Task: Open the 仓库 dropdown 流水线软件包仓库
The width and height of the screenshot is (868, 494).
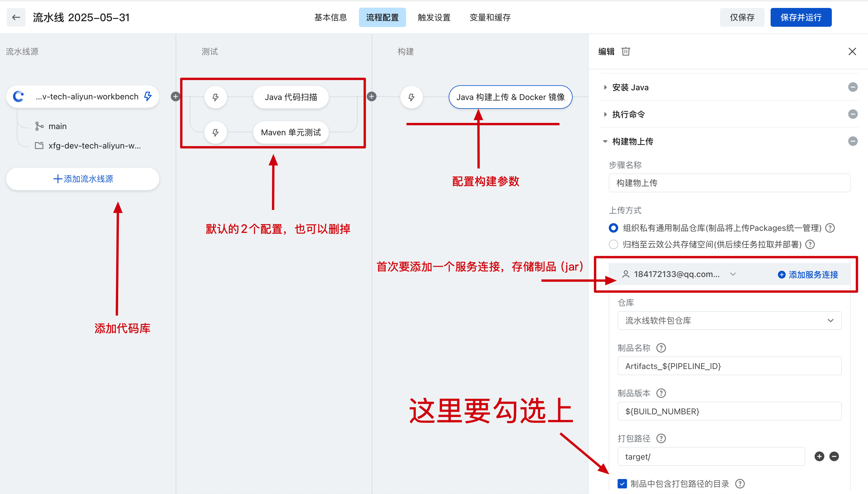Action: tap(729, 321)
